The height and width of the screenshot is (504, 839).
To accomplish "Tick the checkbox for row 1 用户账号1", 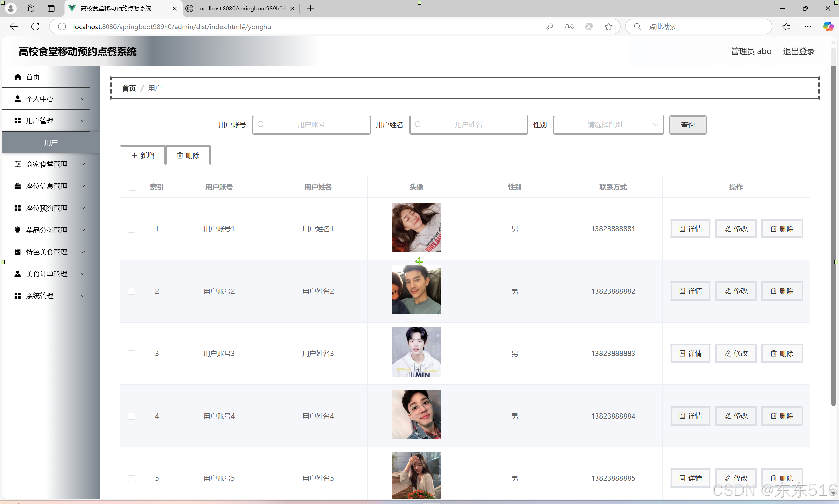I will (x=132, y=229).
